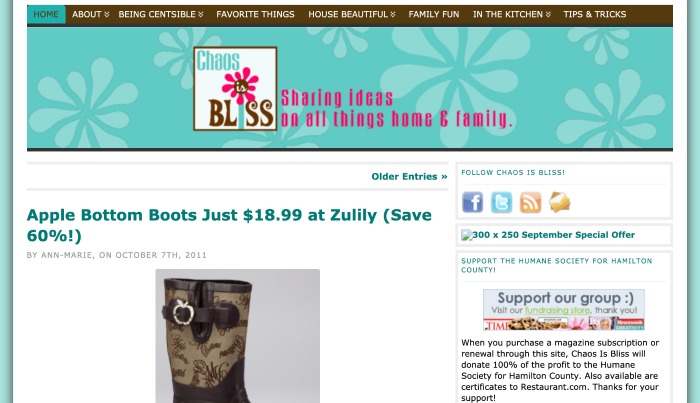Expand the Being Centsible dropdown

coord(161,14)
